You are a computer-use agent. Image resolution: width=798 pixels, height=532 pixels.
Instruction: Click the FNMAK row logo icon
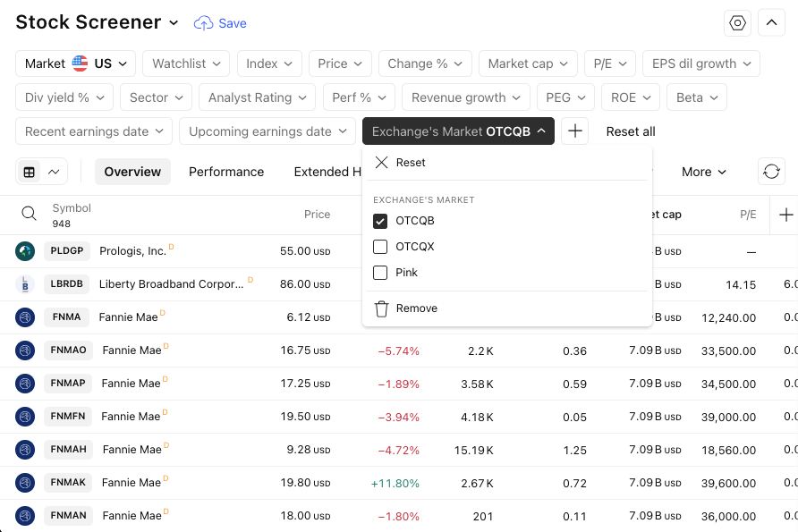click(x=25, y=483)
